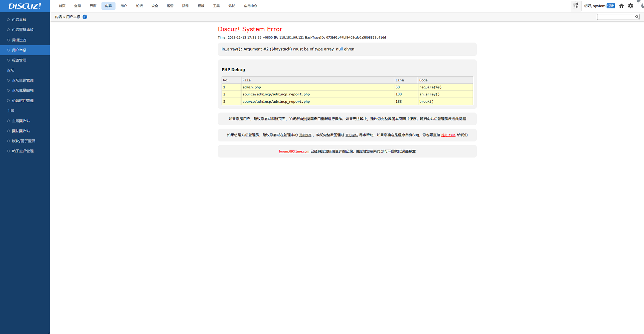Click the DISCUZ! logo
The image size is (644, 334).
(25, 6)
